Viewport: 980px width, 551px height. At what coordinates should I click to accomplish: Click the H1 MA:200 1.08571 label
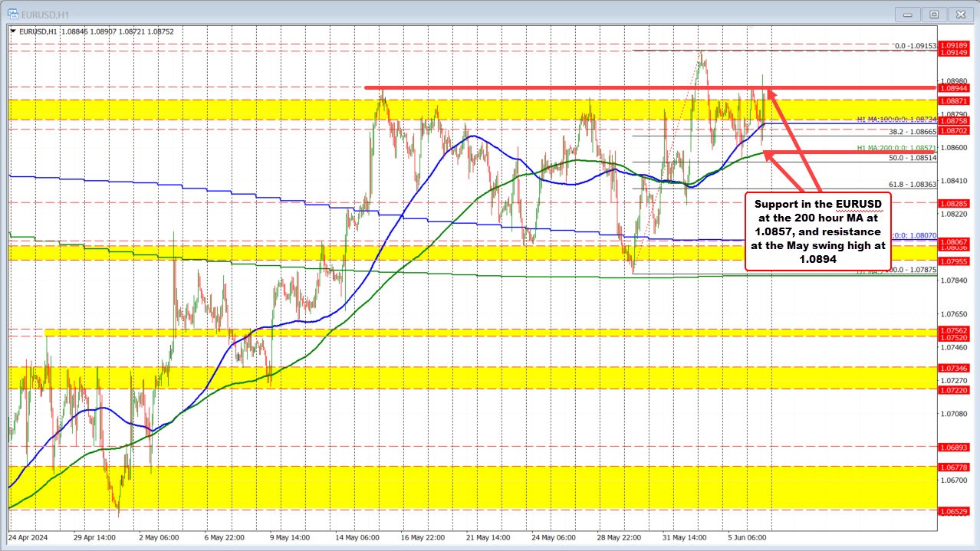click(896, 147)
